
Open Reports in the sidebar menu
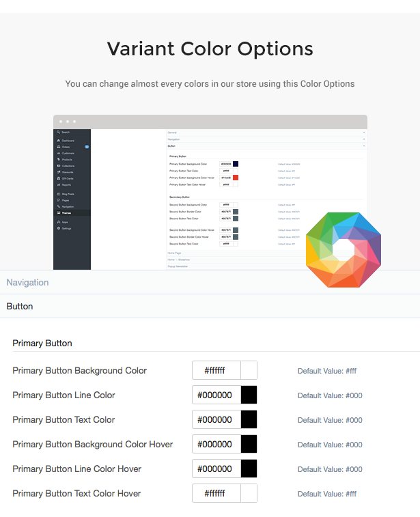(66, 184)
